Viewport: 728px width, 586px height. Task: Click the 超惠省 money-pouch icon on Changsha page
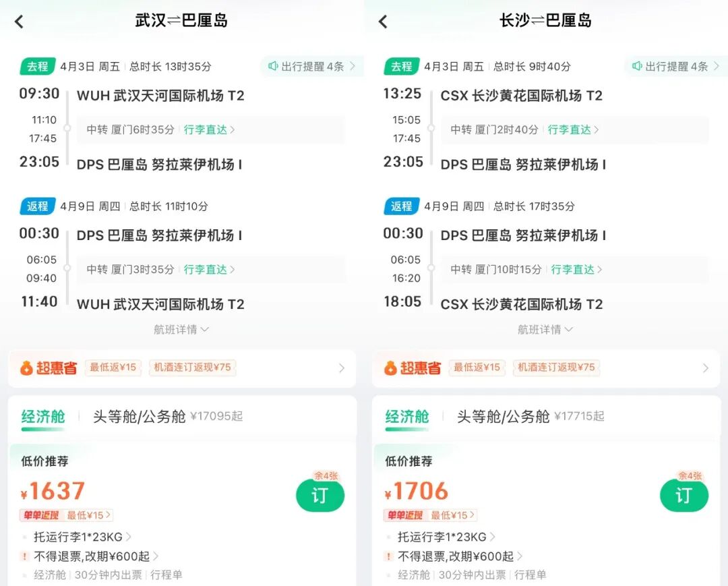(392, 368)
